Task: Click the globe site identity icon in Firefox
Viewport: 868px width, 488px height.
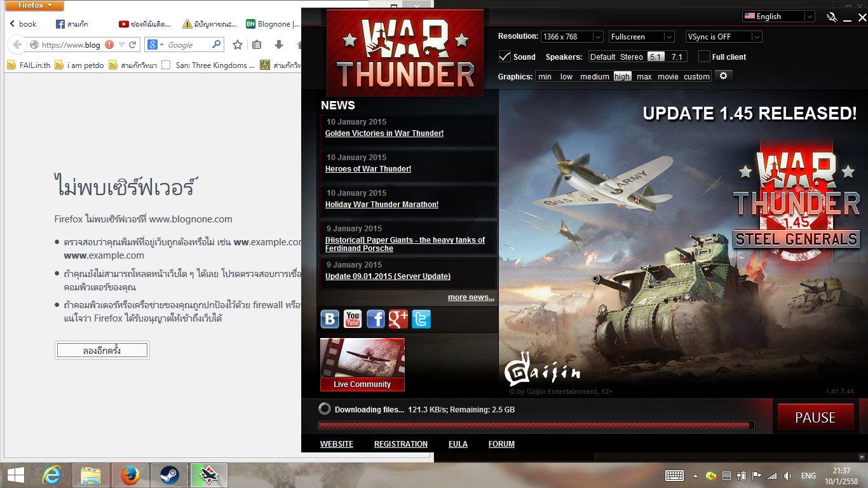Action: point(34,45)
